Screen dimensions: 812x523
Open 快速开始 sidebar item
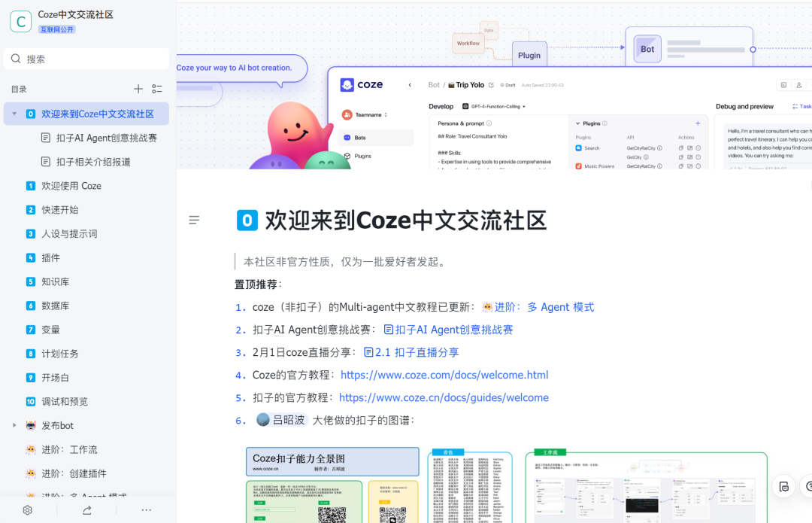click(x=60, y=209)
